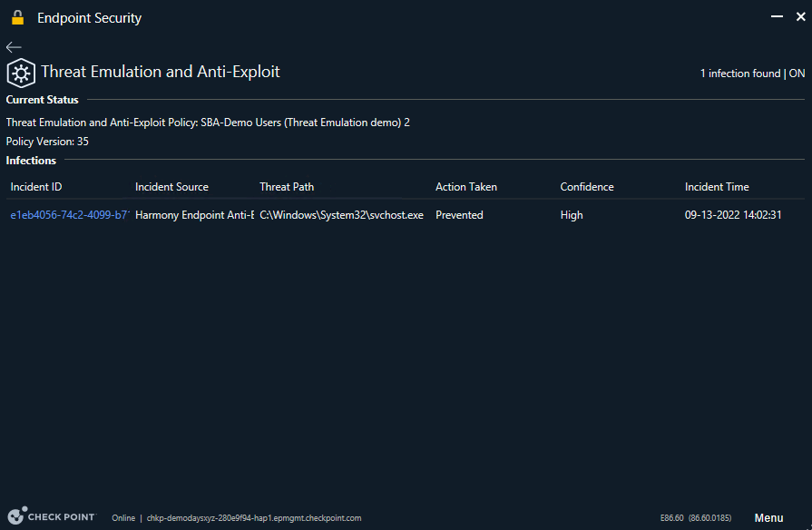Click the Policy Version: 35 text
812x530 pixels.
pyautogui.click(x=47, y=142)
